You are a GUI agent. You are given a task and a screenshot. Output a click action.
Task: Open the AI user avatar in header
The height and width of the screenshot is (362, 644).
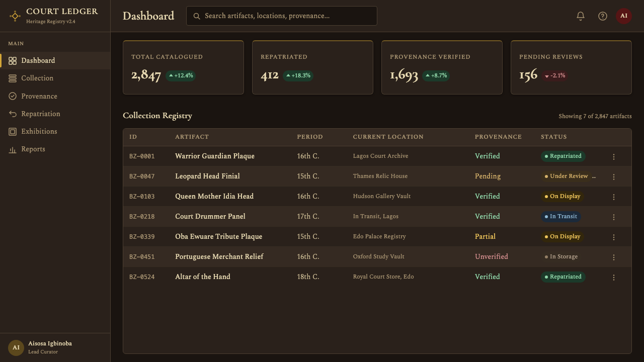coord(624,16)
